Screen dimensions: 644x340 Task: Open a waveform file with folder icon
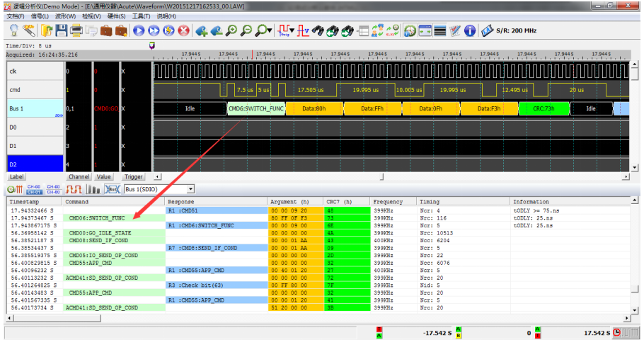(x=47, y=30)
